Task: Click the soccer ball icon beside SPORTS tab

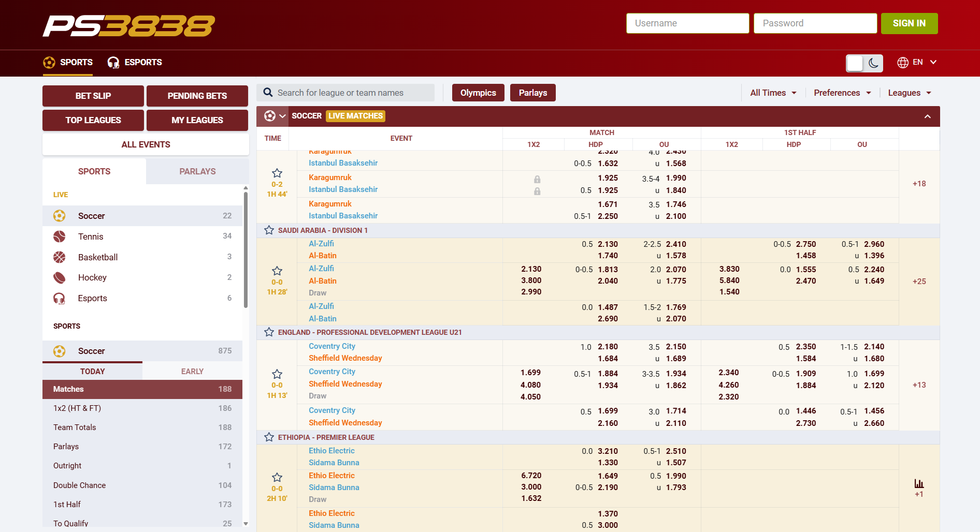Action: click(x=49, y=63)
